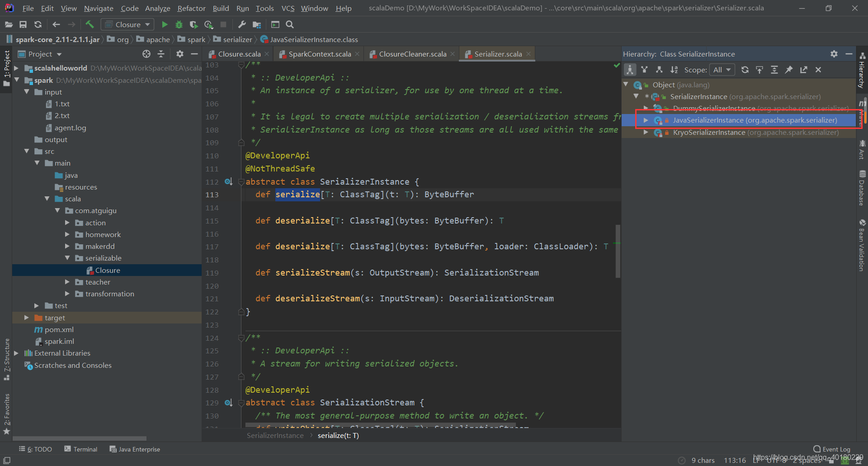The image size is (868, 466).
Task: Click SerializerInstance in bottom breadcrumb
Action: pyautogui.click(x=275, y=435)
